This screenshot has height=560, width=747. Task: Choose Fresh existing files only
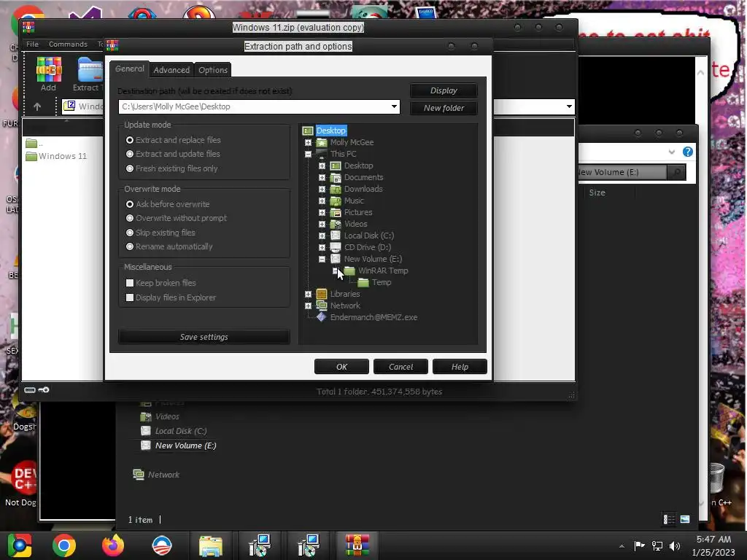pyautogui.click(x=171, y=168)
